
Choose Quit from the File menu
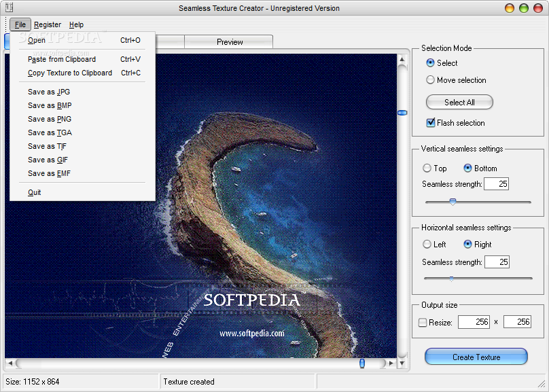coord(84,192)
